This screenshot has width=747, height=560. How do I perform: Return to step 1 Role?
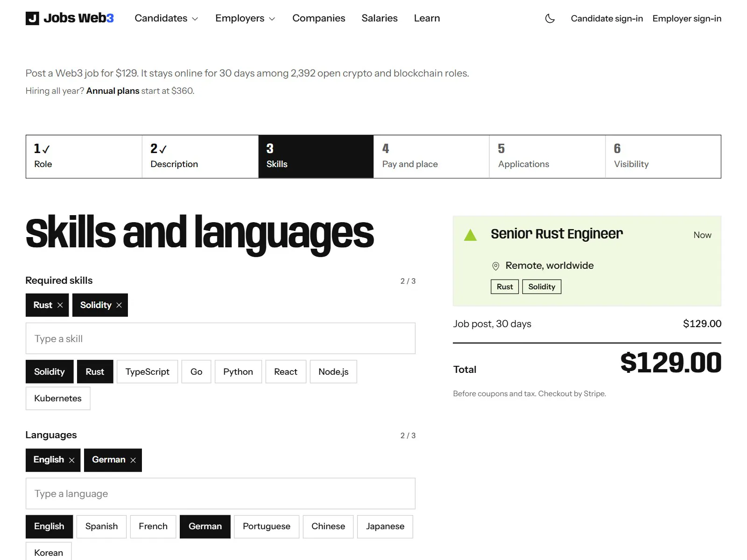pos(84,157)
